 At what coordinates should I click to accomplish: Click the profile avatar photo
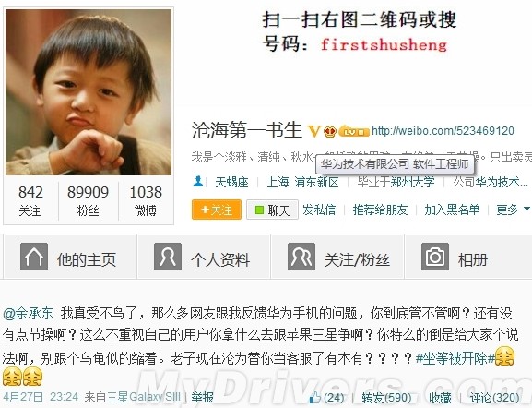[x=89, y=92]
